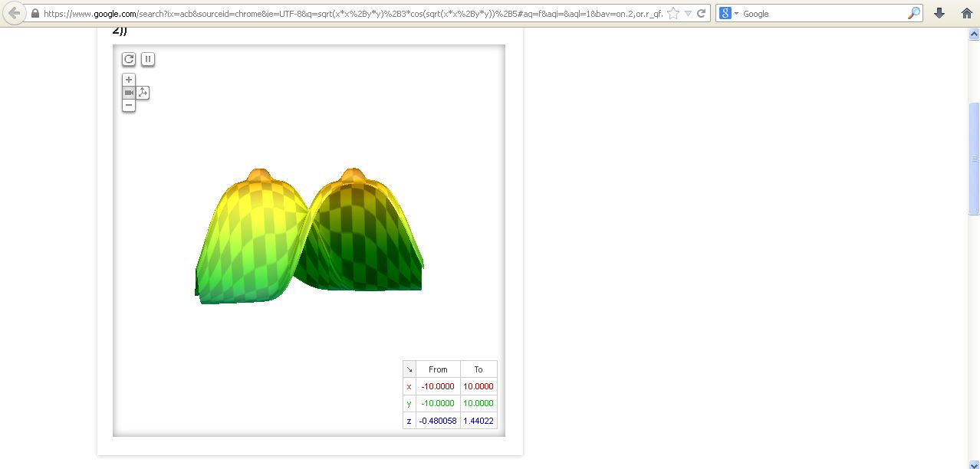980x469 pixels.
Task: Open the search engine selector dropdown
Action: click(x=729, y=14)
